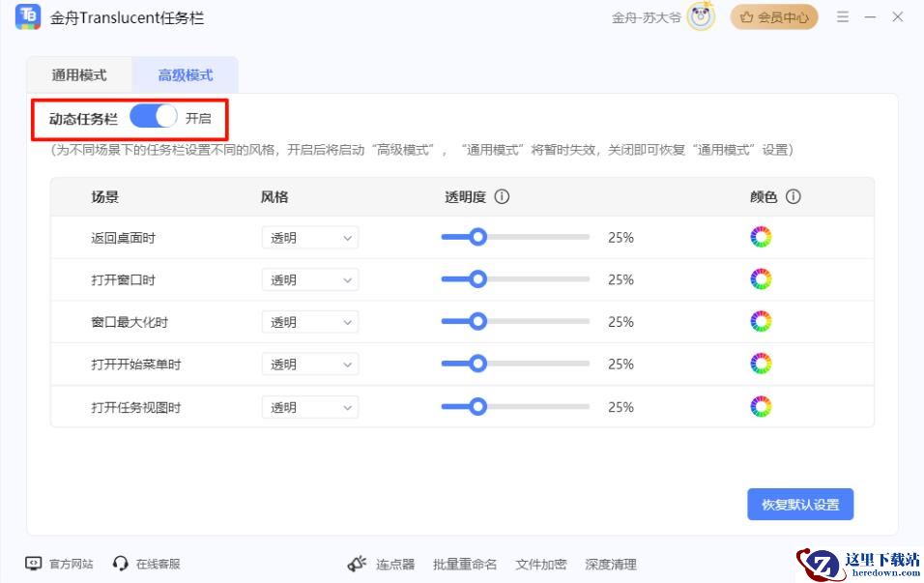Click the 窗口最大化时 scene label
924x583 pixels.
coord(130,323)
